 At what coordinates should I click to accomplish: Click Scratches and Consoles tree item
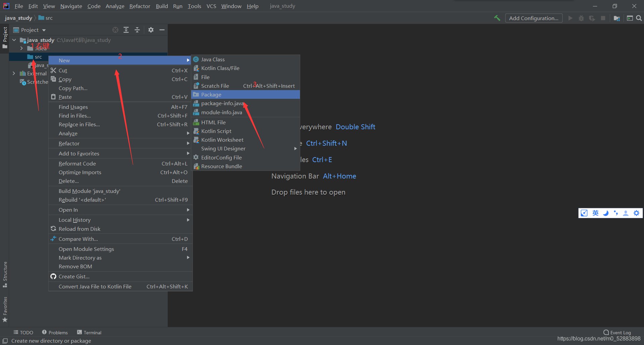point(34,82)
